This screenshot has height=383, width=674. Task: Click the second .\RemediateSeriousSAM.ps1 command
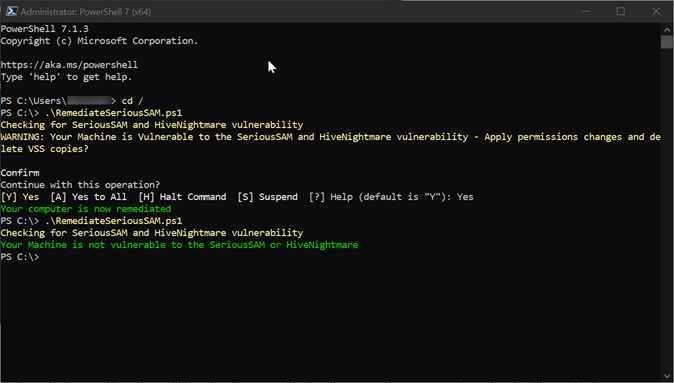coord(113,221)
